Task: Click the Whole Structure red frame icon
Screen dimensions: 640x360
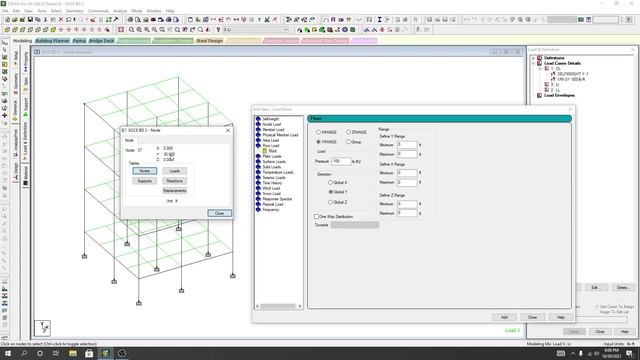Action: 121,30
